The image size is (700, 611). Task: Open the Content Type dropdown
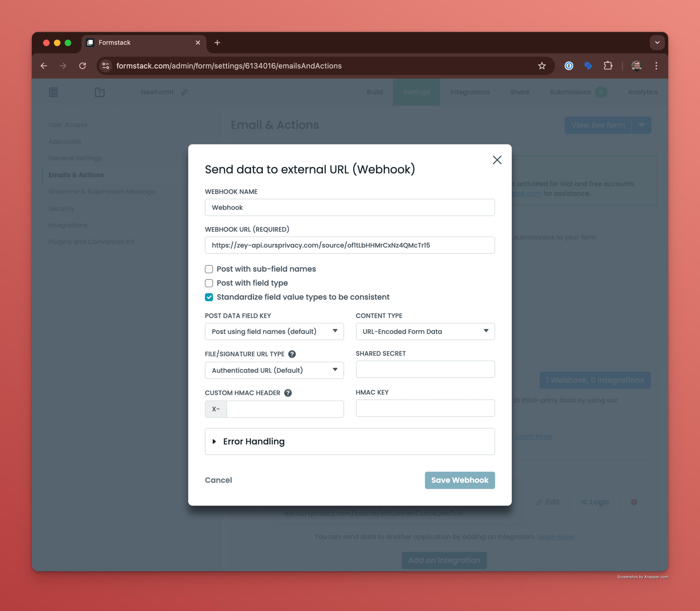[425, 331]
